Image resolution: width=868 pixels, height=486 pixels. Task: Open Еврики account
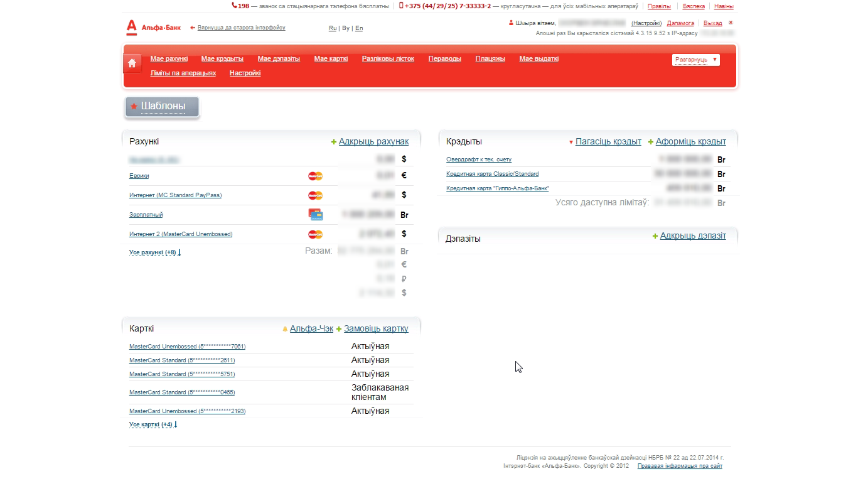139,176
